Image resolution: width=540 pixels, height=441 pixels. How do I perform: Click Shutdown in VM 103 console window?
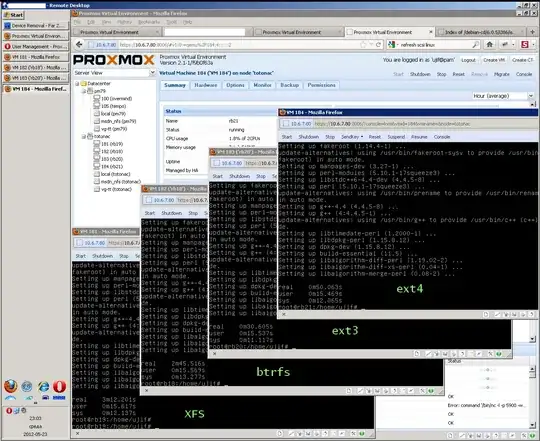240,176
